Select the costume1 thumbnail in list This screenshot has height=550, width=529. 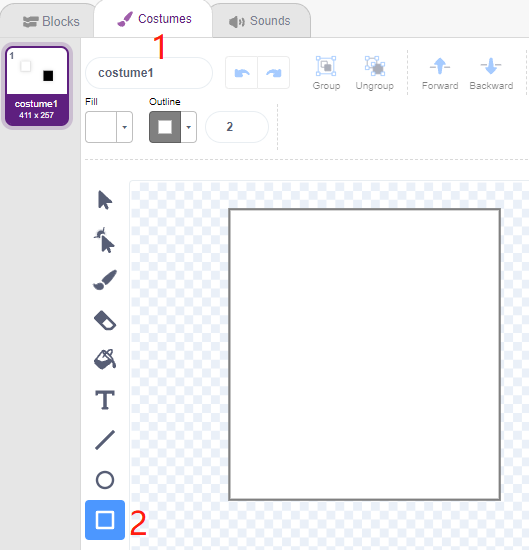pyautogui.click(x=37, y=86)
